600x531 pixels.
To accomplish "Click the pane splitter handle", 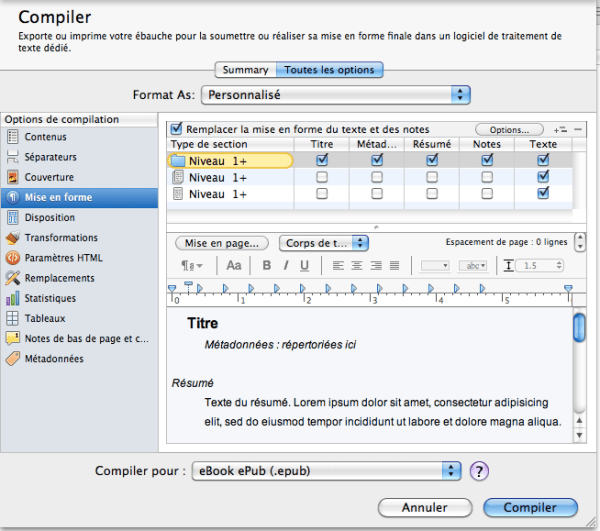I will click(x=376, y=227).
